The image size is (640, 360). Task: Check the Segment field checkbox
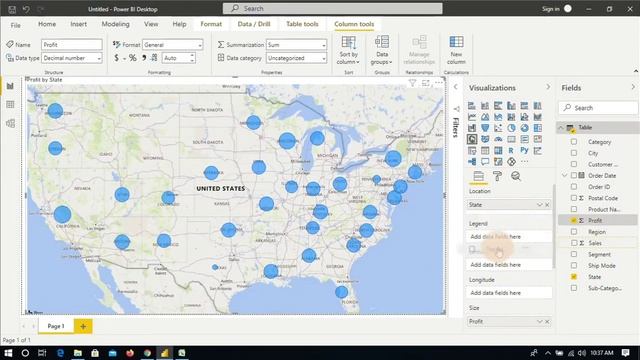click(x=574, y=254)
